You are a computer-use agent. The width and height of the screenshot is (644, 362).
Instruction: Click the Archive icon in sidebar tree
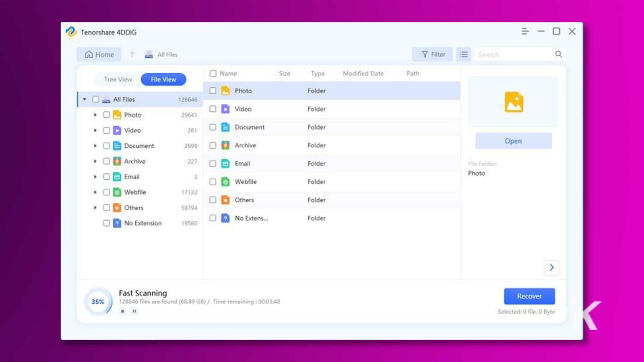click(117, 161)
